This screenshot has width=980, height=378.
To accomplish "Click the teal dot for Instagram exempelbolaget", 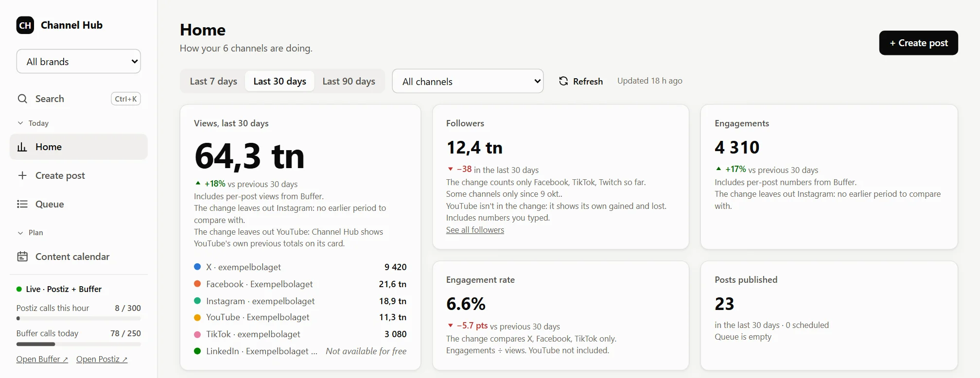I will pos(197,301).
